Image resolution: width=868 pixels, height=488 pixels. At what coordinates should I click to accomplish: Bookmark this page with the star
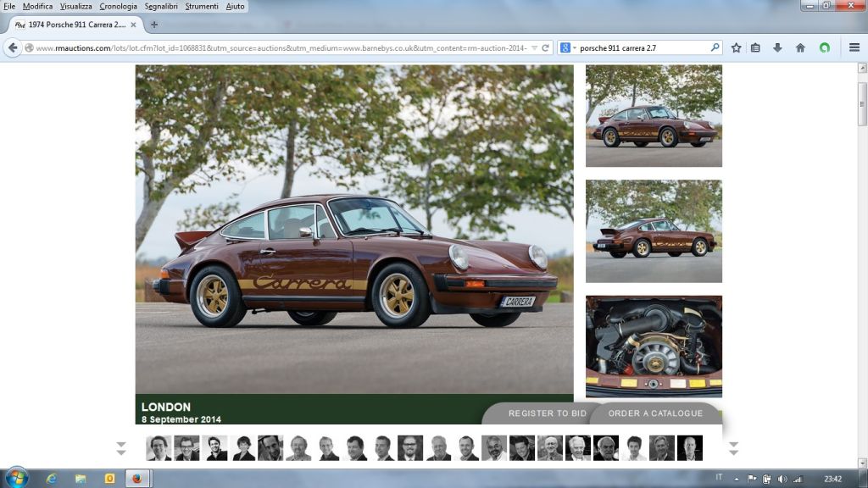coord(737,48)
